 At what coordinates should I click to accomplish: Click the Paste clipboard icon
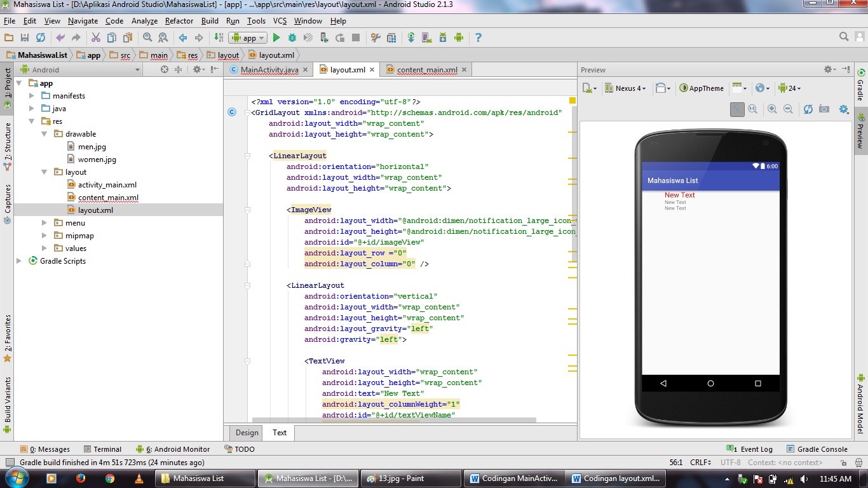click(128, 38)
